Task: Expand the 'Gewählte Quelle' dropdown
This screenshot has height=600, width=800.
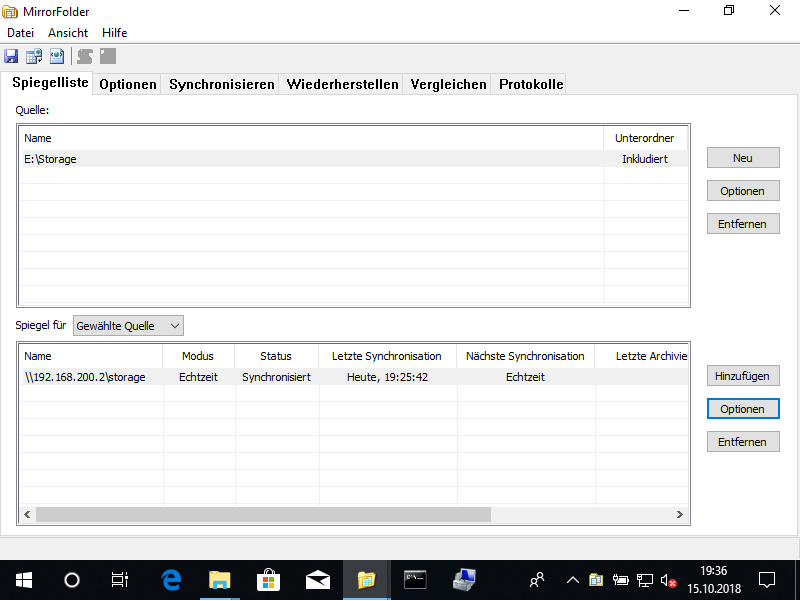Action: pos(129,325)
